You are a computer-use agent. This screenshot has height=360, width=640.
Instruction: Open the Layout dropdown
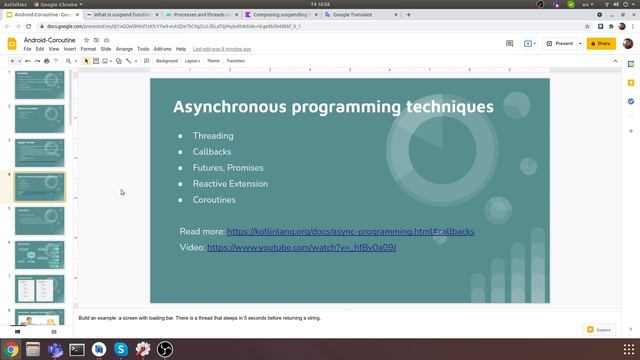point(192,61)
